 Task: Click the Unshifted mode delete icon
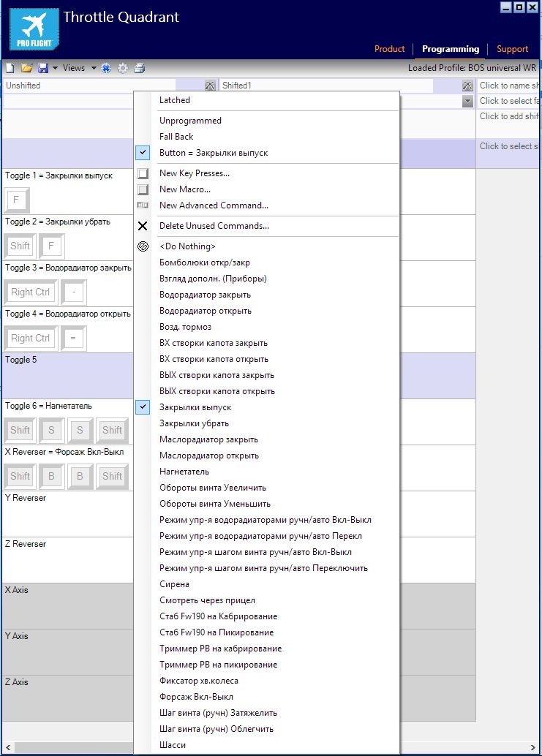pos(210,86)
